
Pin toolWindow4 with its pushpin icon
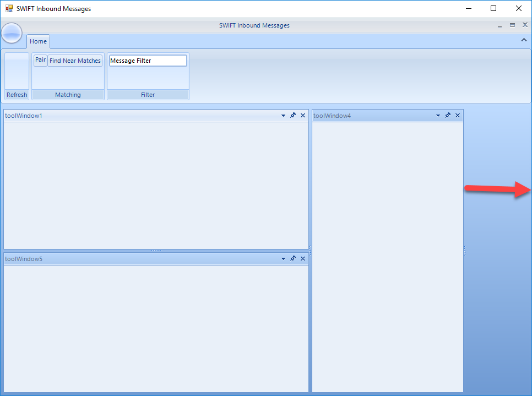pyautogui.click(x=448, y=115)
